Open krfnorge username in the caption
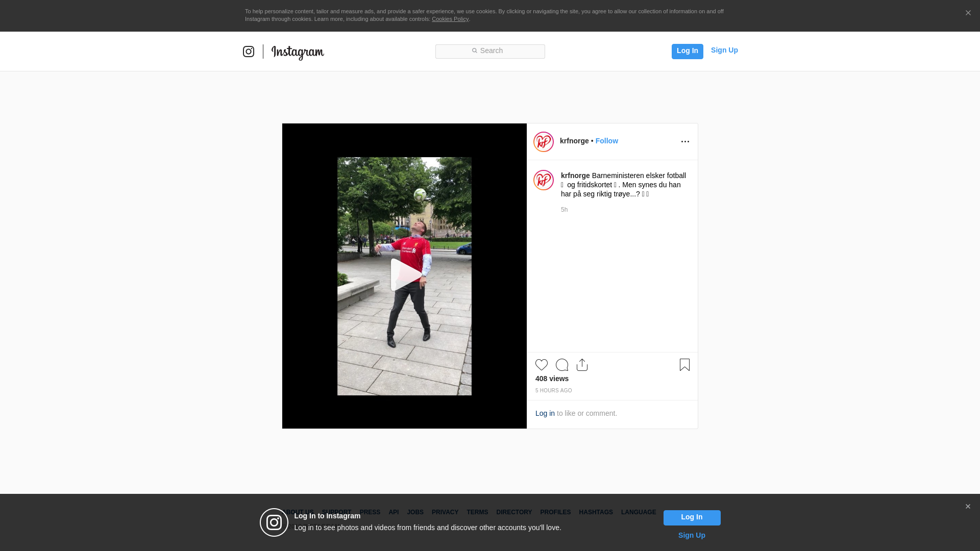 pyautogui.click(x=575, y=176)
